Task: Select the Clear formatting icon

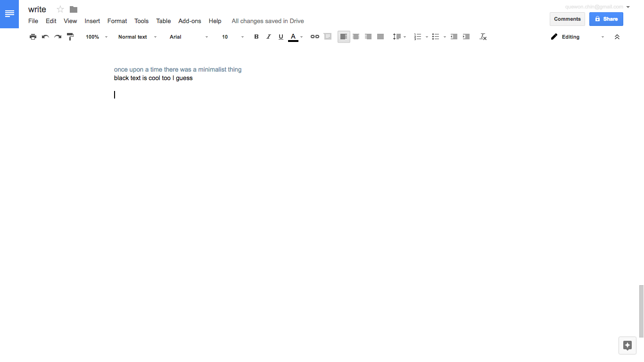Action: coord(483,37)
